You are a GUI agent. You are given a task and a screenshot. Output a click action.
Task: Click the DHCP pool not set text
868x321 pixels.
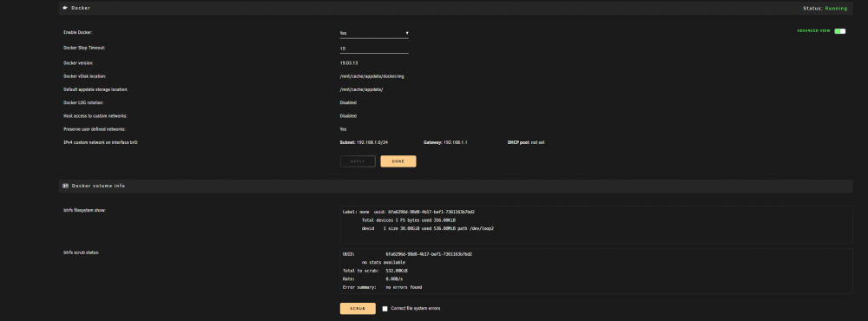(x=526, y=143)
